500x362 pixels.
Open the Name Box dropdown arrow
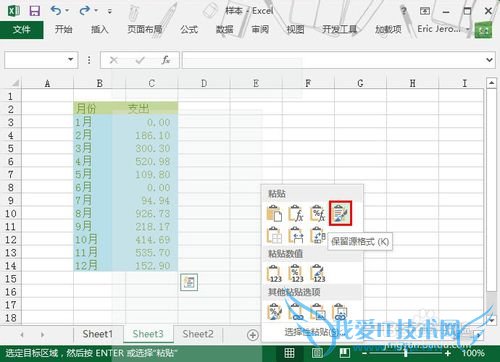[x=70, y=60]
